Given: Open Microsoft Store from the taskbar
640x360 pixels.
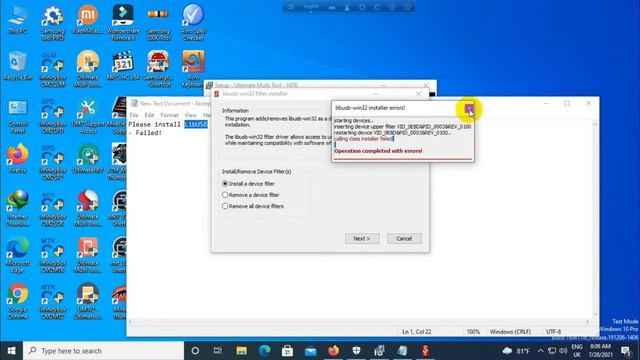Looking at the screenshot, I should click(287, 351).
